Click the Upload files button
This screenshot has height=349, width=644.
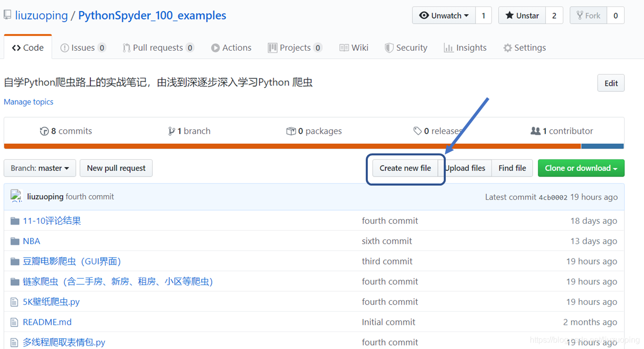pyautogui.click(x=465, y=168)
